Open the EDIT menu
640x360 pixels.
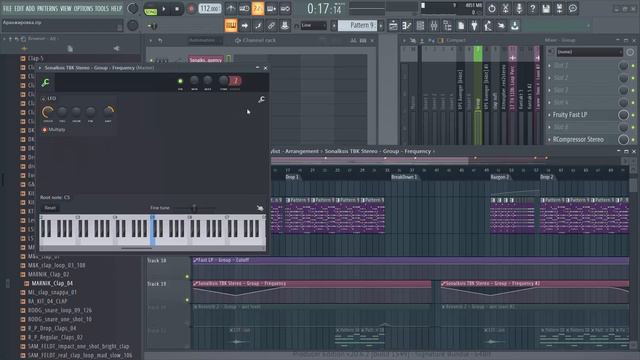pos(19,8)
